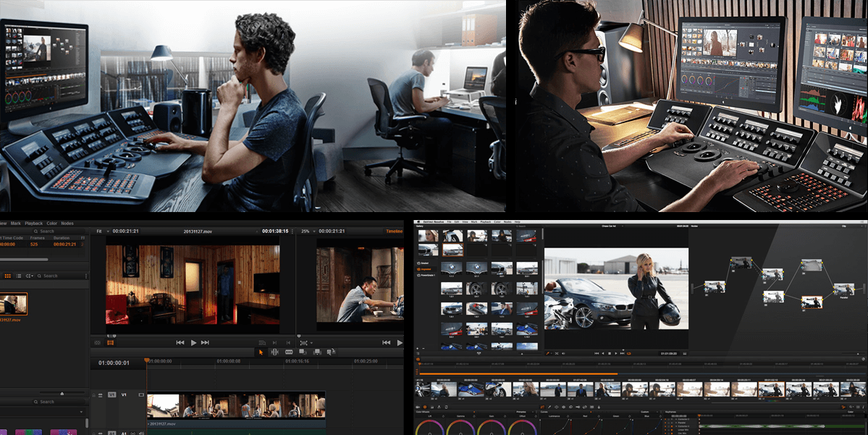Toggle the loop playback button in color viewer
Image resolution: width=868 pixels, height=435 pixels.
pos(629,353)
